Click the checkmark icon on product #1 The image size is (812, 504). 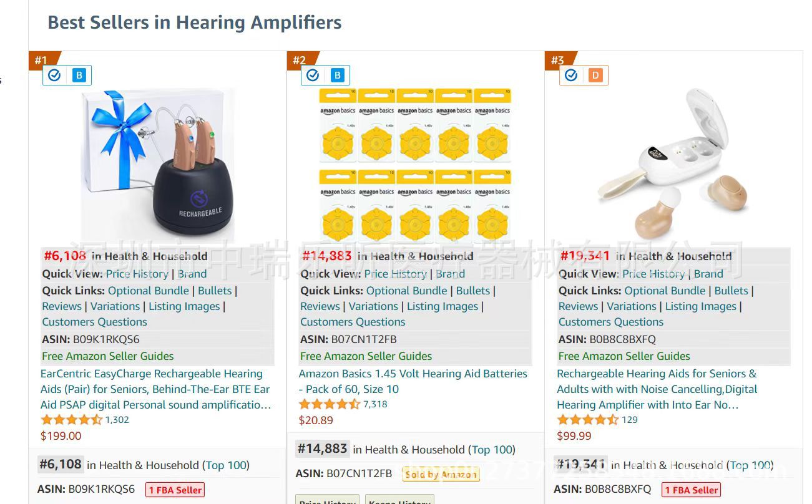pos(54,75)
